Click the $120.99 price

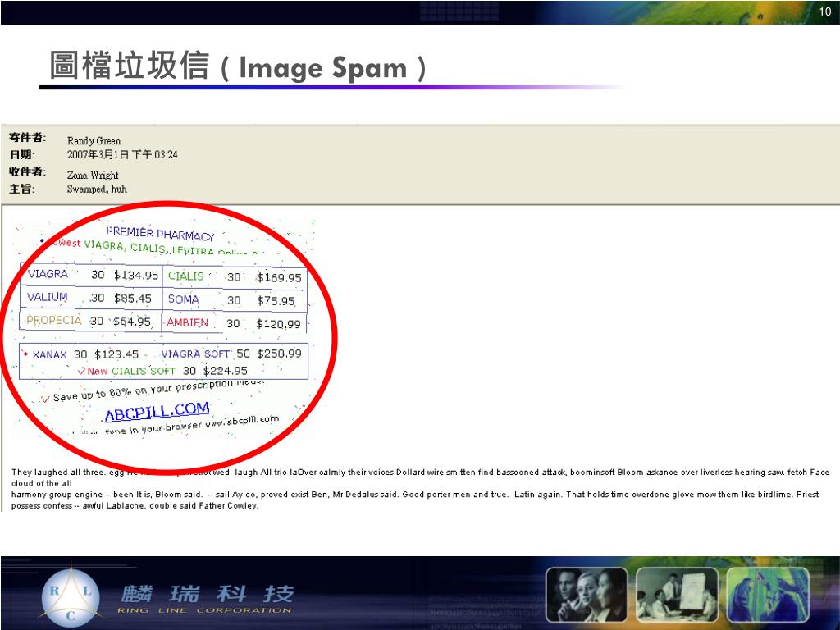coord(279,324)
